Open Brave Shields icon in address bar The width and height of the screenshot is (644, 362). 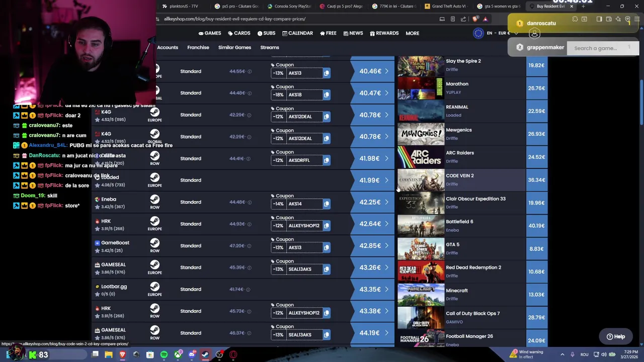tap(475, 19)
